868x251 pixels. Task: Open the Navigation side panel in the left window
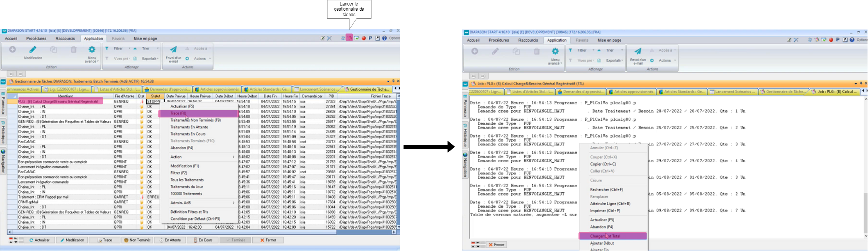pos(3,161)
